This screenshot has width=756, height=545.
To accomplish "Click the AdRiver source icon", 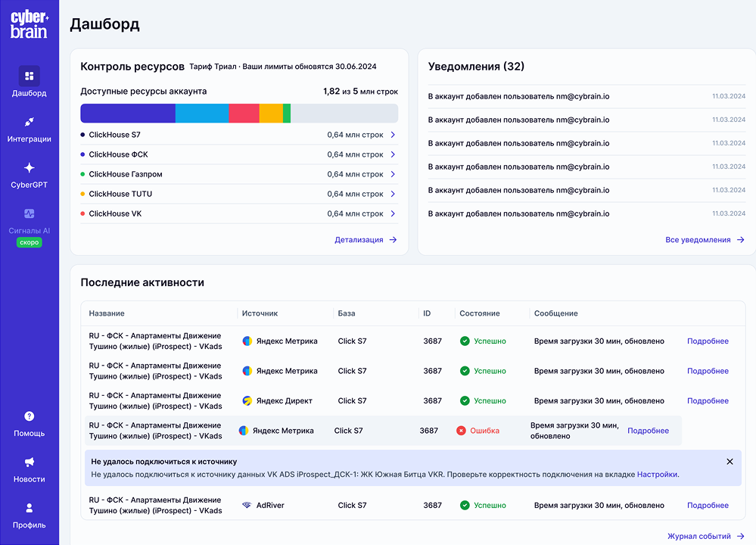I will [247, 506].
